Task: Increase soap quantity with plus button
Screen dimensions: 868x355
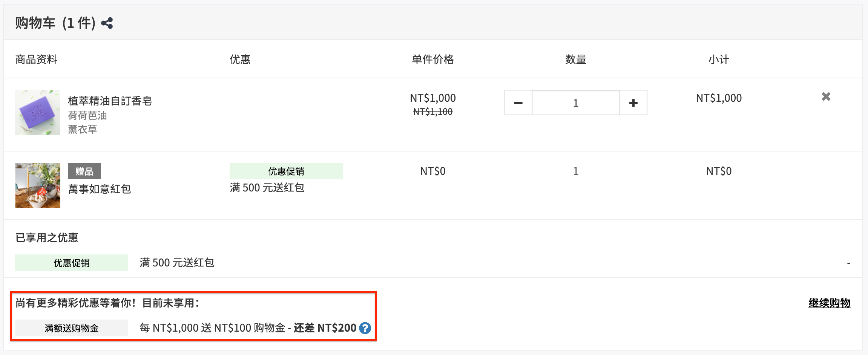Action: point(633,103)
